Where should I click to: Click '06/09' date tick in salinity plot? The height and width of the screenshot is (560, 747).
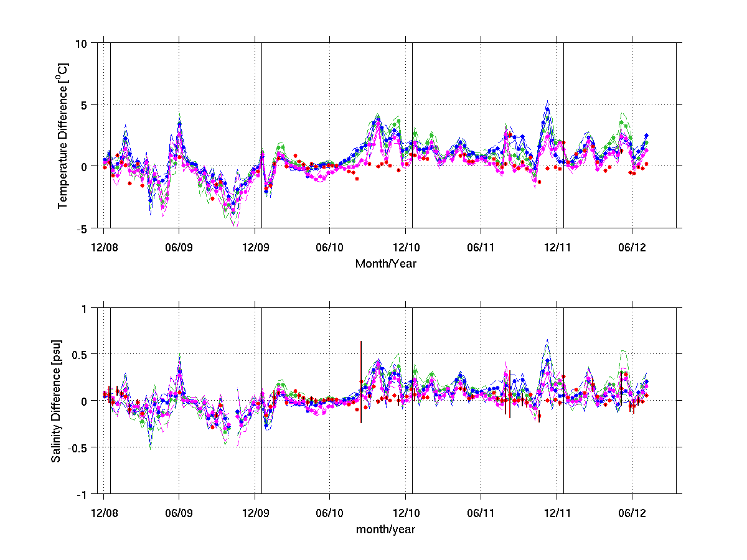tap(179, 513)
